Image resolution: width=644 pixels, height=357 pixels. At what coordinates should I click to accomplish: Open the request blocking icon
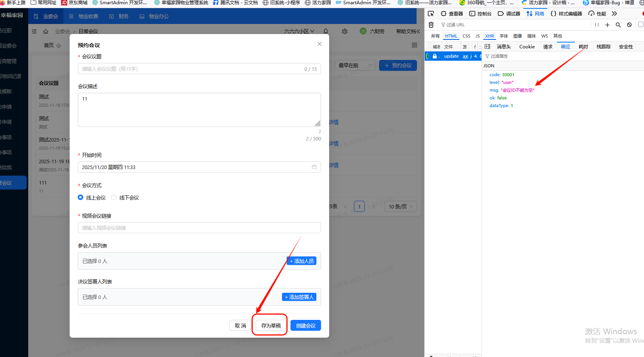[629, 25]
